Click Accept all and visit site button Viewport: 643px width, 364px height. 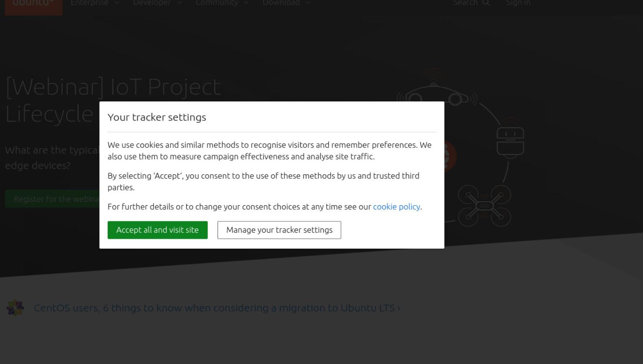[157, 230]
